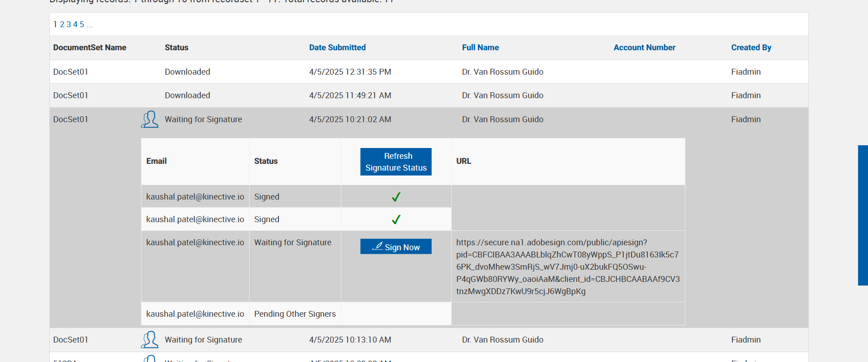
Task: Sort by Account Number column header
Action: [644, 48]
